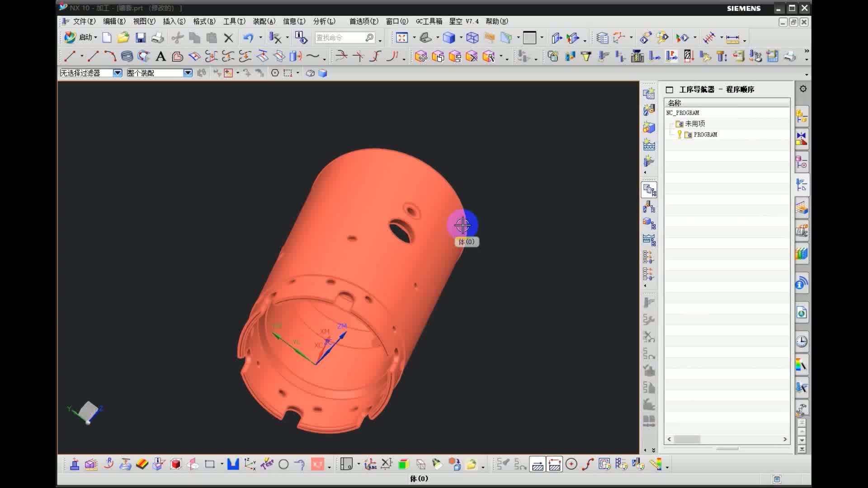Expand the 未用项 folder in navigator

point(671,123)
